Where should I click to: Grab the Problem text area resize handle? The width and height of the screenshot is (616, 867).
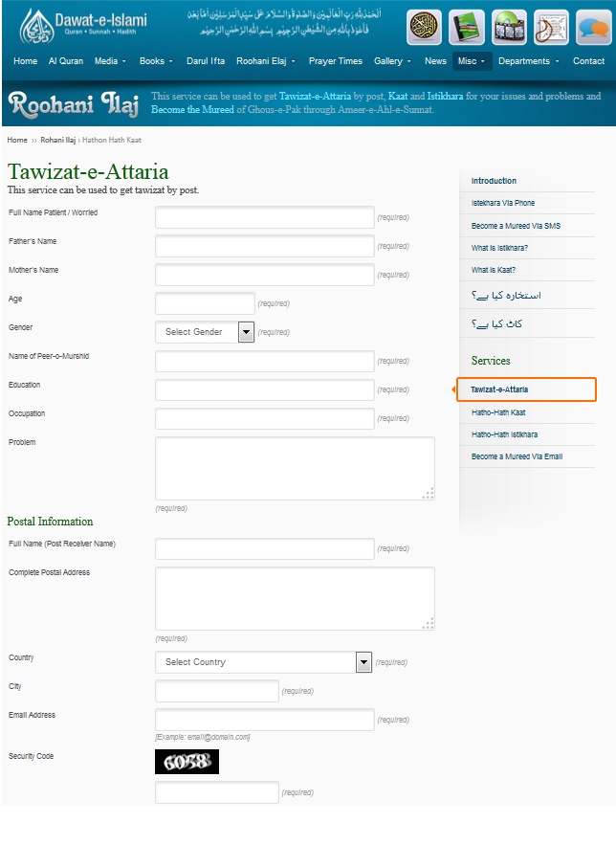[429, 494]
